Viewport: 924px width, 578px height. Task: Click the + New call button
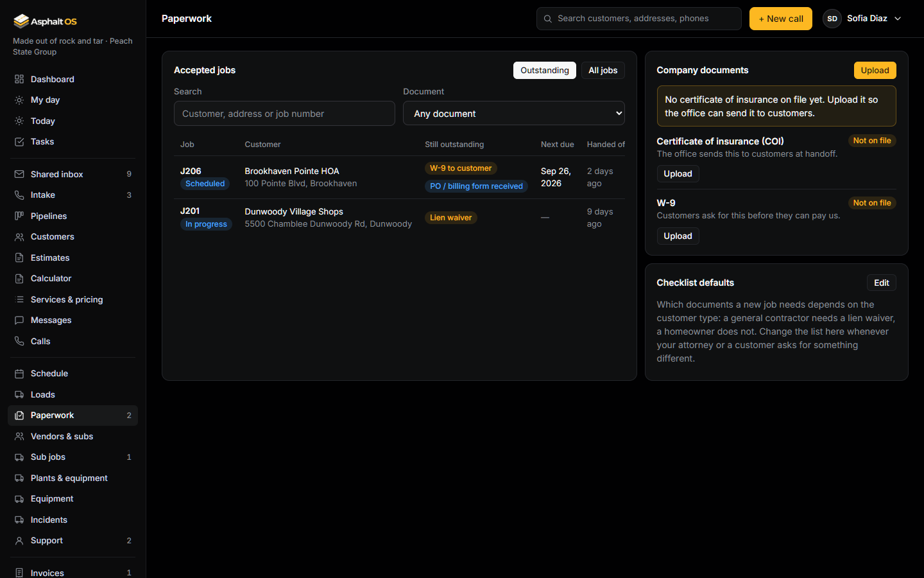coord(781,19)
